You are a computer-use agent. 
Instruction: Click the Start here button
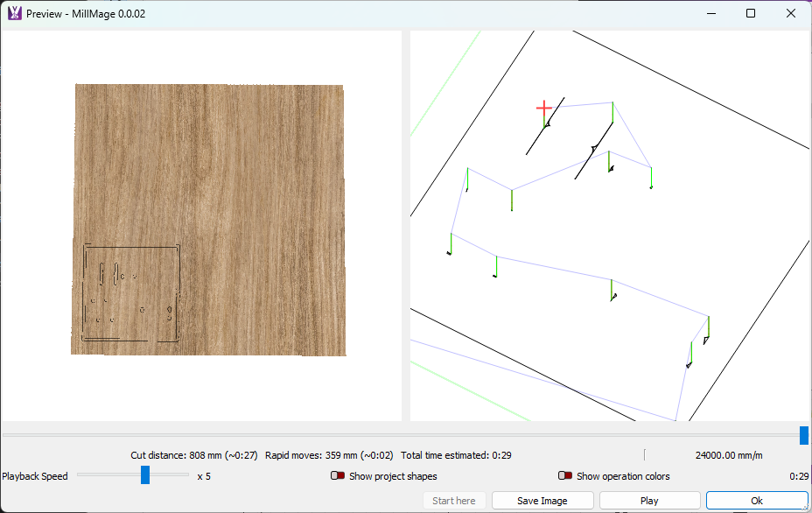[x=454, y=501]
